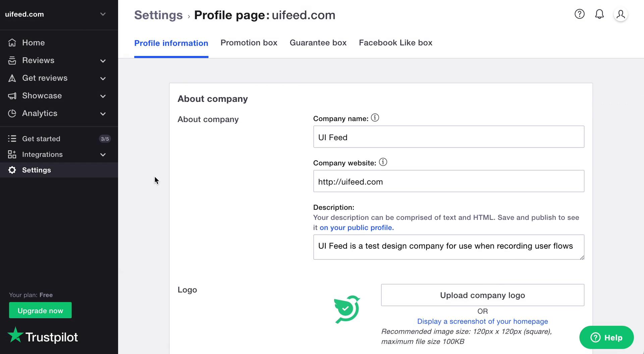Viewport: 644px width, 354px height.
Task: Click inside the Description text area
Action: tap(449, 247)
